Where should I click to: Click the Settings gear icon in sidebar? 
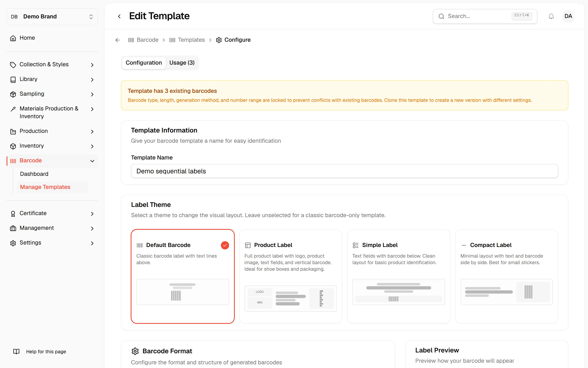pyautogui.click(x=13, y=243)
